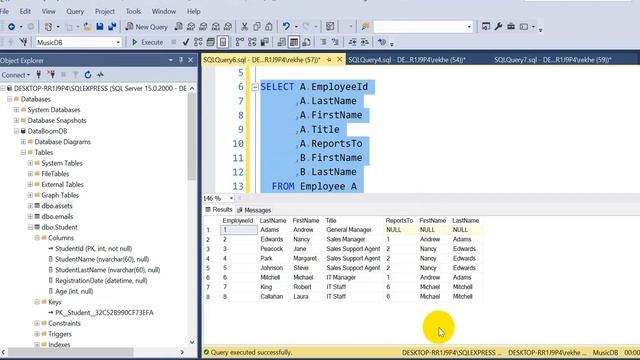Expand the System Databases node
This screenshot has width=640, height=360.
[x=16, y=110]
